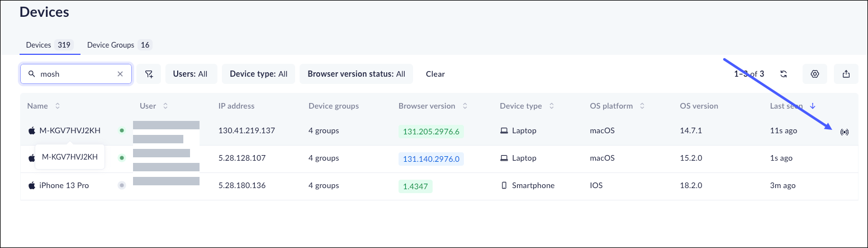
Task: Open table settings gear icon
Action: click(815, 74)
